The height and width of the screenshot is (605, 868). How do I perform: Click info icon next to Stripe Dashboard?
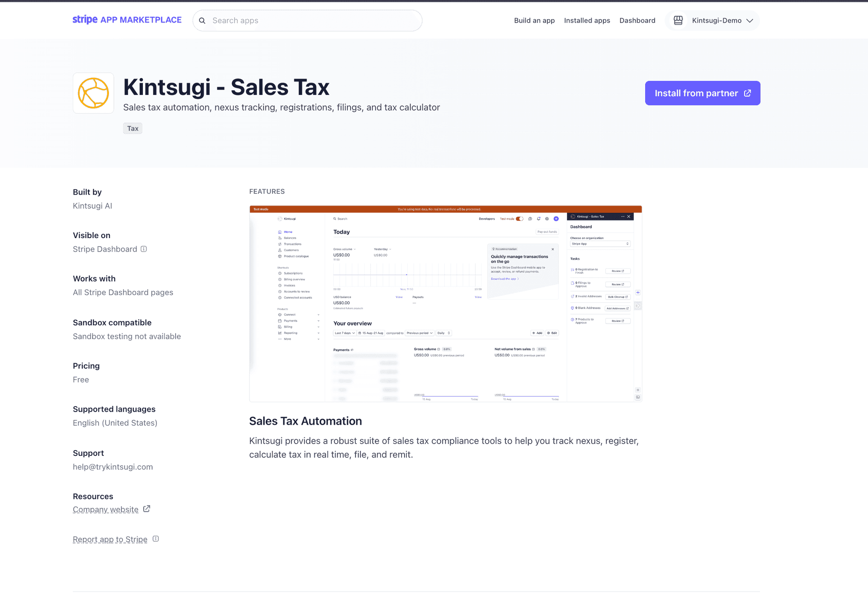coord(144,249)
